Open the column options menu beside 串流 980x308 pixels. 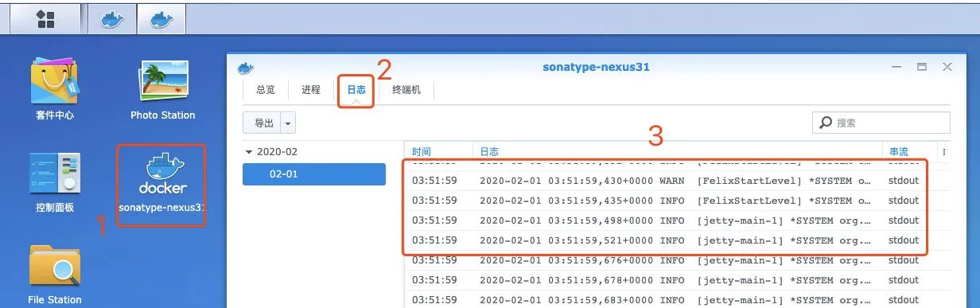tap(943, 151)
